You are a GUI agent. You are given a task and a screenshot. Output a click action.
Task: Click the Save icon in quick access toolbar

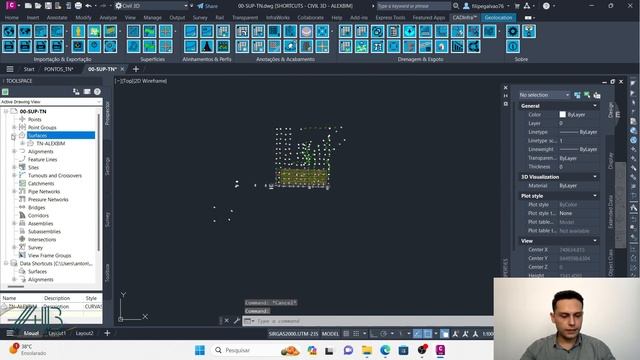pos(48,6)
